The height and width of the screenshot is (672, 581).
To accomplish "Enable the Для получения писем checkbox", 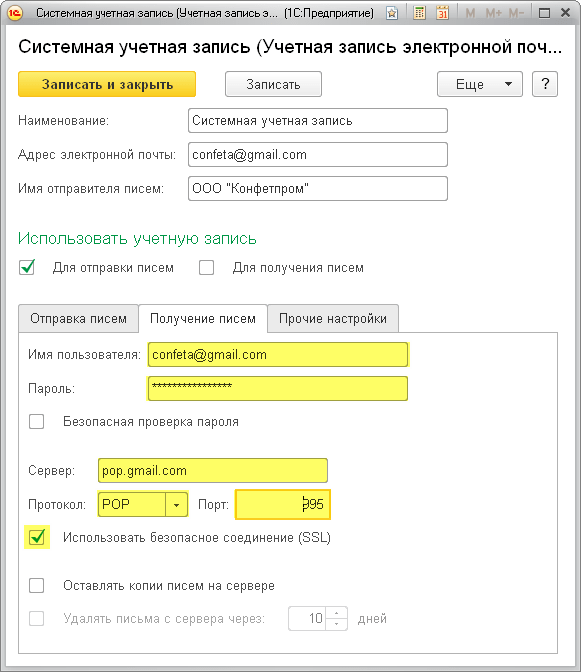I will click(207, 267).
